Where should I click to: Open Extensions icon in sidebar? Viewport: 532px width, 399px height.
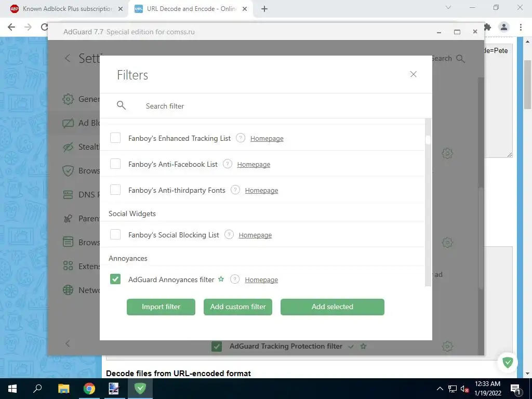pos(68,266)
